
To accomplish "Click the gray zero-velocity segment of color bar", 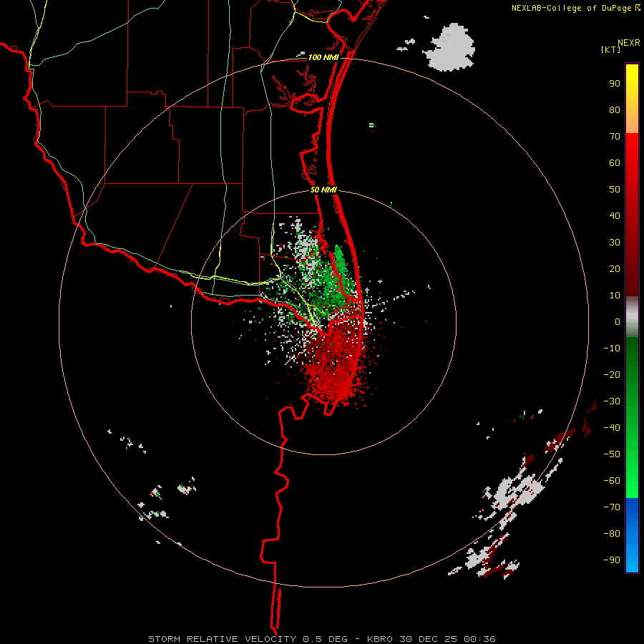I will pos(632,317).
